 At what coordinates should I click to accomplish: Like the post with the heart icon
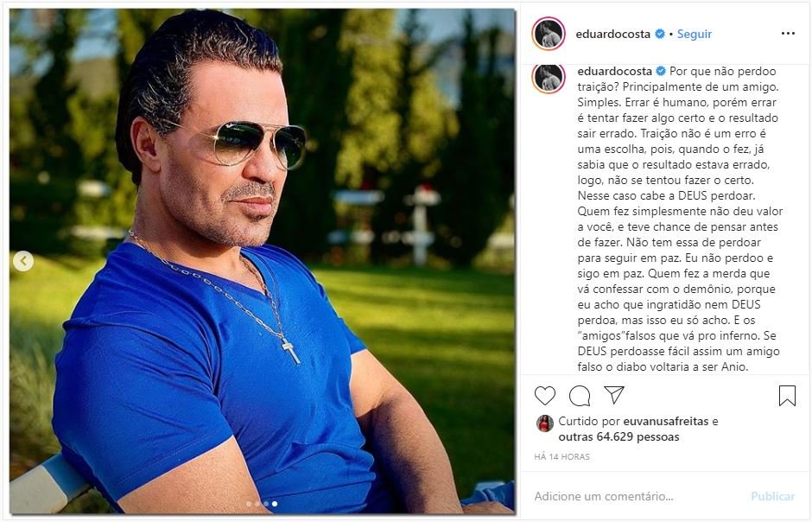coord(545,396)
